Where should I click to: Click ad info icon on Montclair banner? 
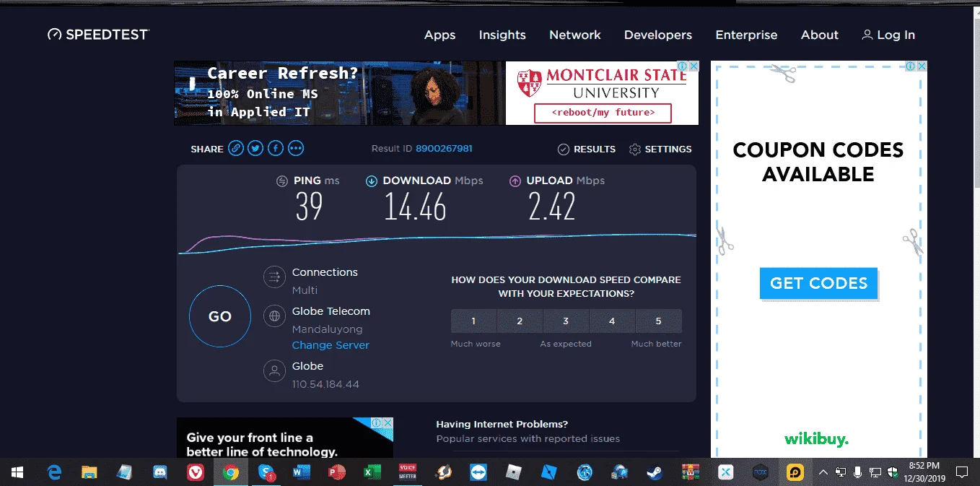pos(683,66)
